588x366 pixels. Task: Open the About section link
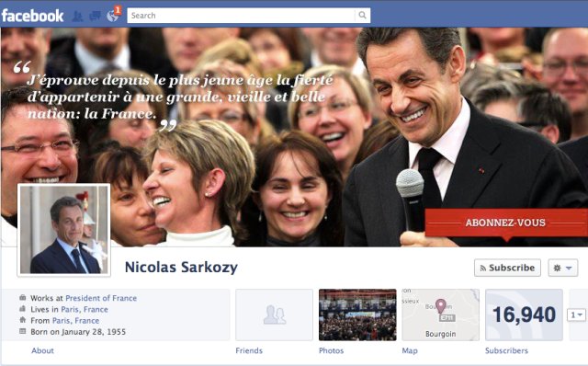43,350
